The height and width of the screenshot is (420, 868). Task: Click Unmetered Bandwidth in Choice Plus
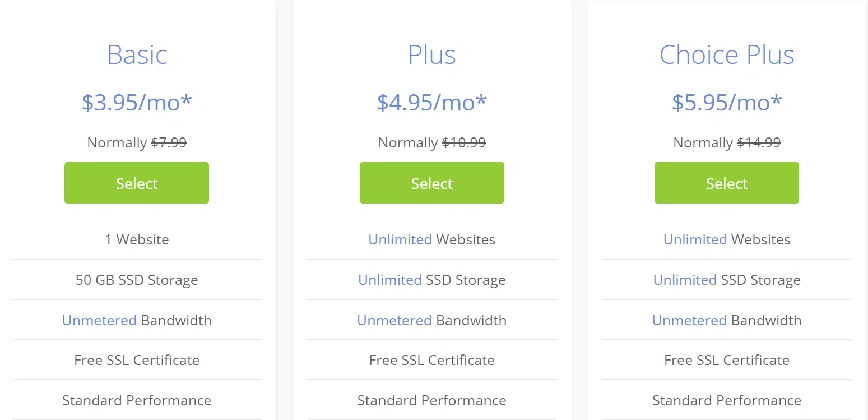(x=727, y=320)
